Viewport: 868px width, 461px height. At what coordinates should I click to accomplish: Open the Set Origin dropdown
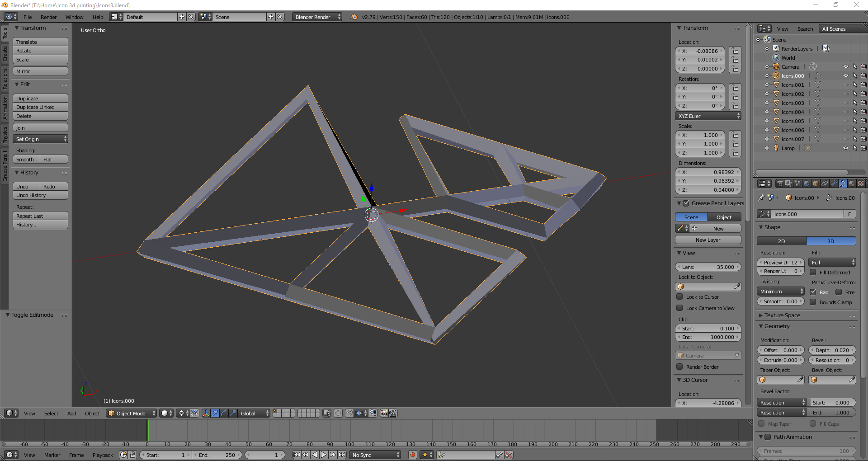(x=40, y=139)
